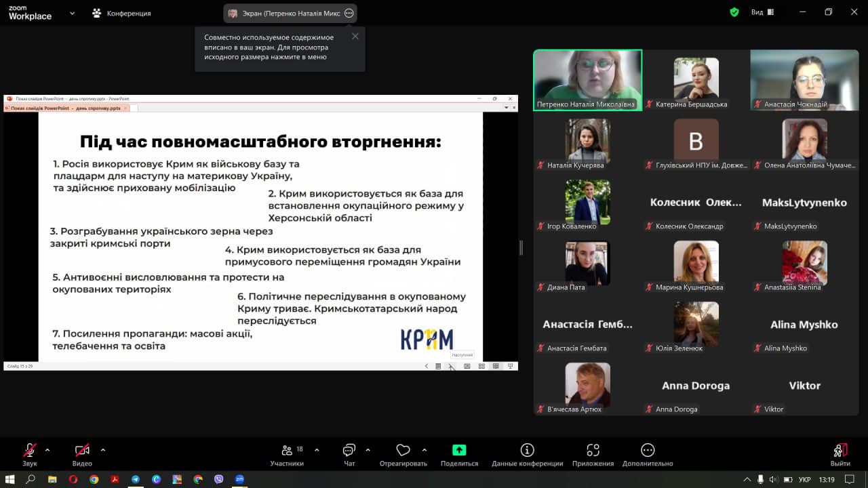Open the Чат chat panel
Image resolution: width=868 pixels, height=488 pixels.
click(349, 454)
